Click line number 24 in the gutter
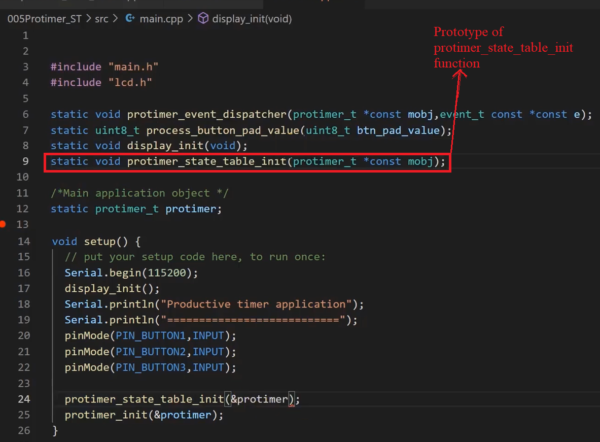600x442 pixels. [x=24, y=399]
